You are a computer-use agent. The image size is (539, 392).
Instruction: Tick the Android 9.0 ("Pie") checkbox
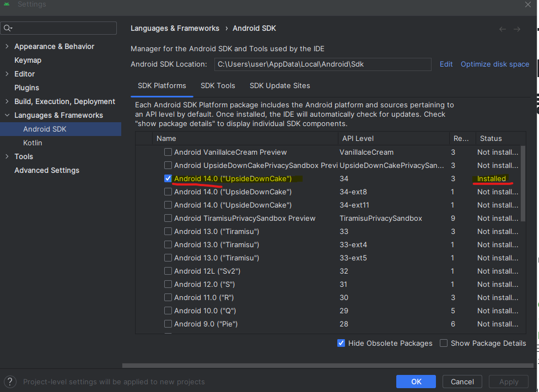point(168,324)
